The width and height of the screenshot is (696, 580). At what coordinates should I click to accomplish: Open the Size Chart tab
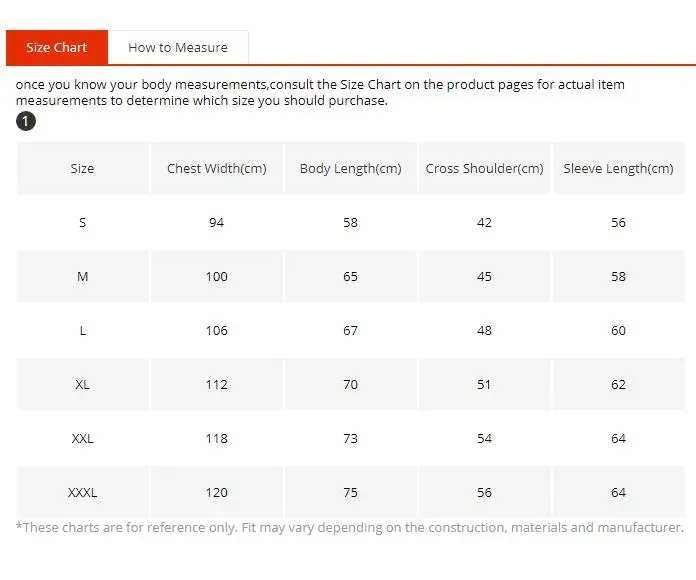[57, 47]
